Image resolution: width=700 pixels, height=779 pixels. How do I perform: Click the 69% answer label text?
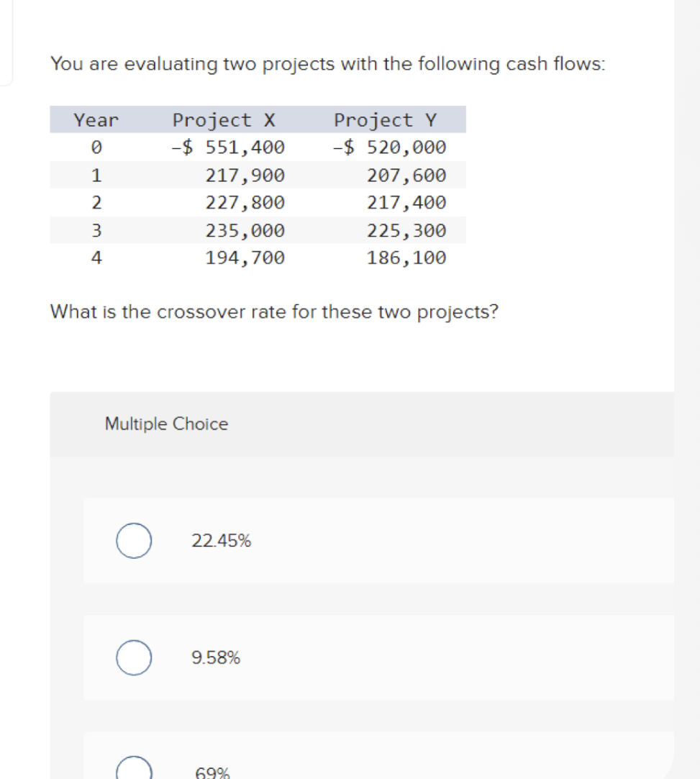[x=212, y=773]
